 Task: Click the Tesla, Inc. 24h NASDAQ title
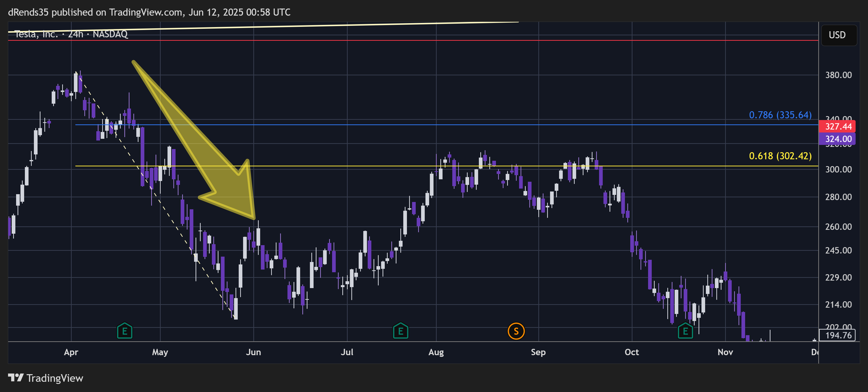[71, 34]
